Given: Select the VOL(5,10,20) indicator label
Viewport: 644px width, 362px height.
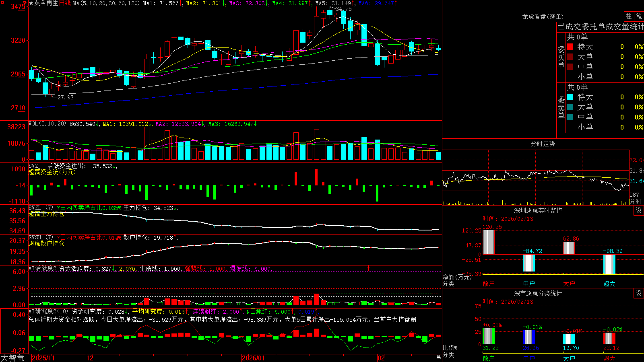Looking at the screenshot, I should [x=47, y=124].
